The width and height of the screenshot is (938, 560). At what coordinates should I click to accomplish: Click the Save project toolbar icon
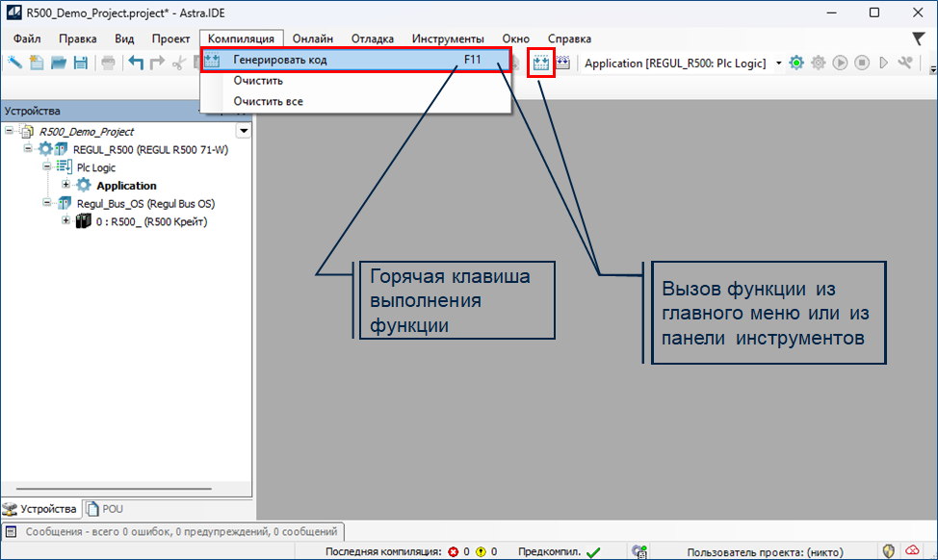[81, 64]
